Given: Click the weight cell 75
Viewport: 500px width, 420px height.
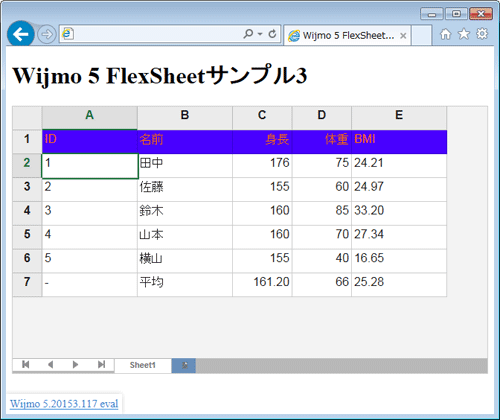Looking at the screenshot, I should pyautogui.click(x=322, y=165).
